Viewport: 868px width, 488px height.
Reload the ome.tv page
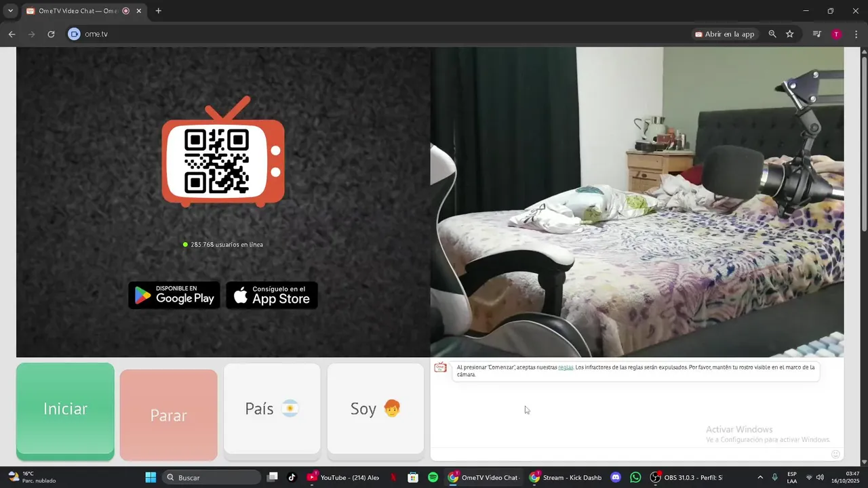pos(51,34)
